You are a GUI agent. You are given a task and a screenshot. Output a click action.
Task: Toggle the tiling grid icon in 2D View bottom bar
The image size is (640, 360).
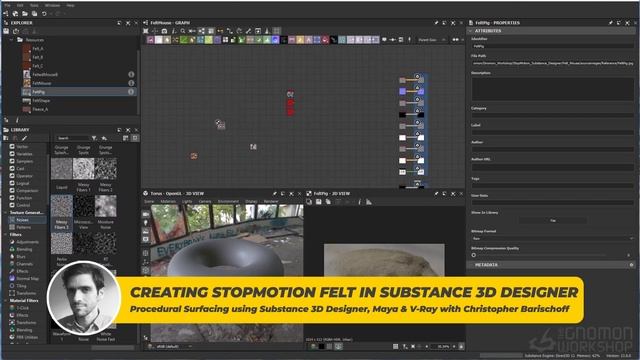coord(395,346)
